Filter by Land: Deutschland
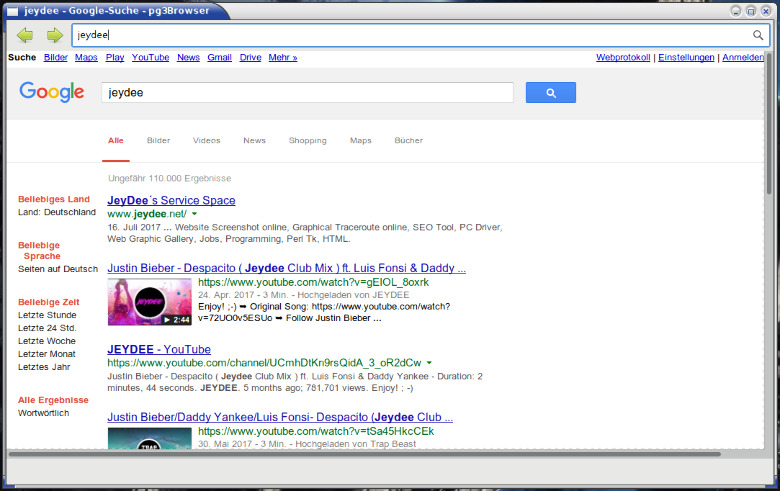This screenshot has height=491, width=780. (x=57, y=212)
